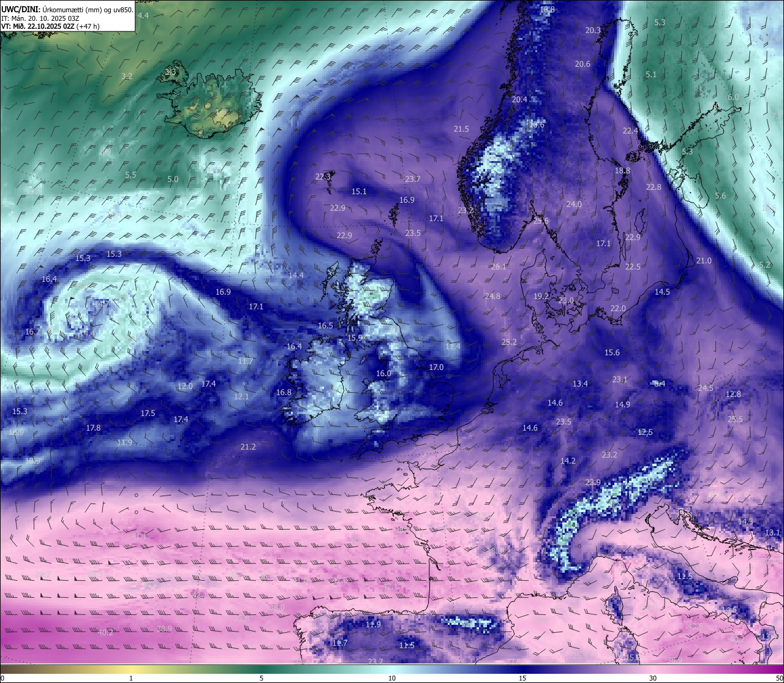Screen dimensions: 784x683
Task: Click the 21.0 value near the Latvian coast
Action: (704, 260)
